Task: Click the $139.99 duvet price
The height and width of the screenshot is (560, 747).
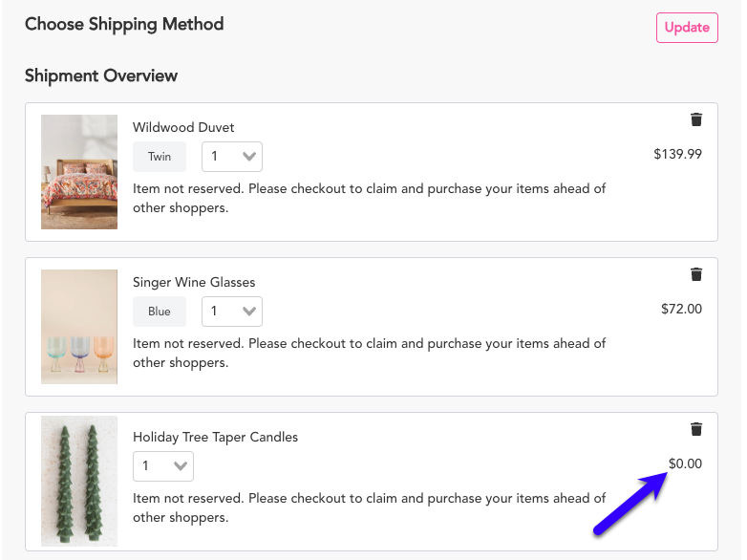Action: (x=677, y=154)
